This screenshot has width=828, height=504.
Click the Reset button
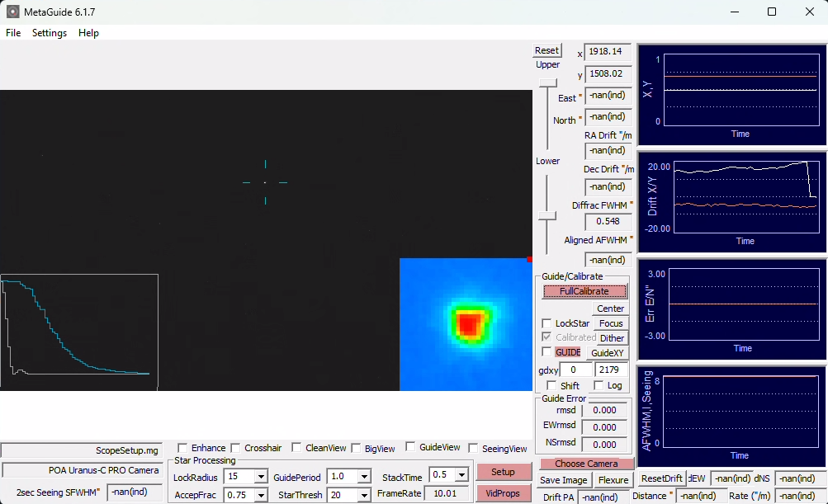[x=546, y=50]
